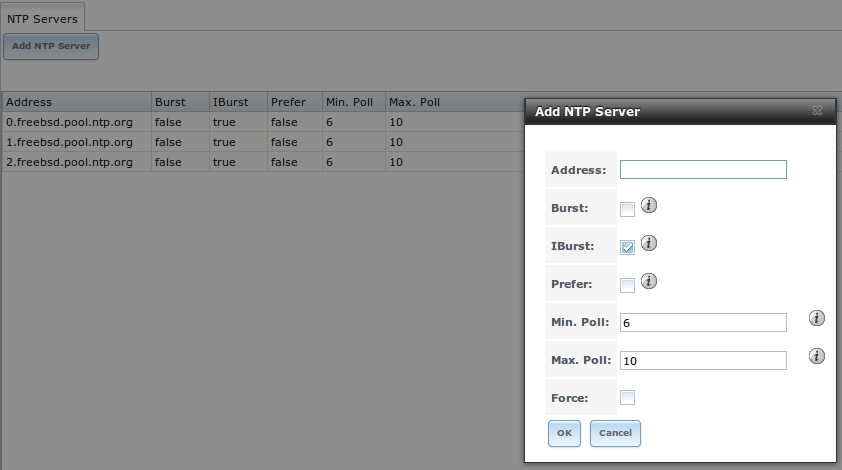Click Max. Poll value of 1.freebsd.pool.ntp.org

pos(396,142)
